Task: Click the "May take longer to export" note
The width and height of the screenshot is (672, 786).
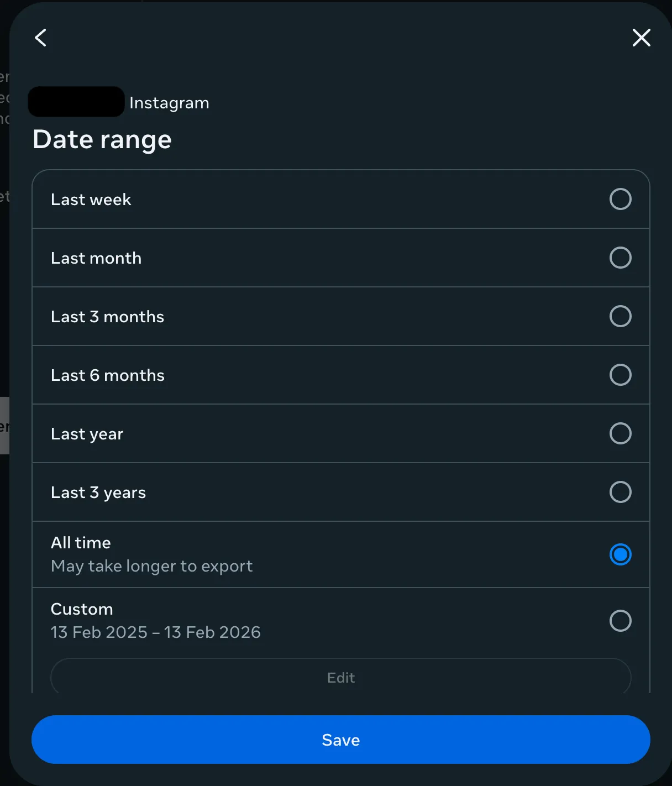Action: point(151,566)
